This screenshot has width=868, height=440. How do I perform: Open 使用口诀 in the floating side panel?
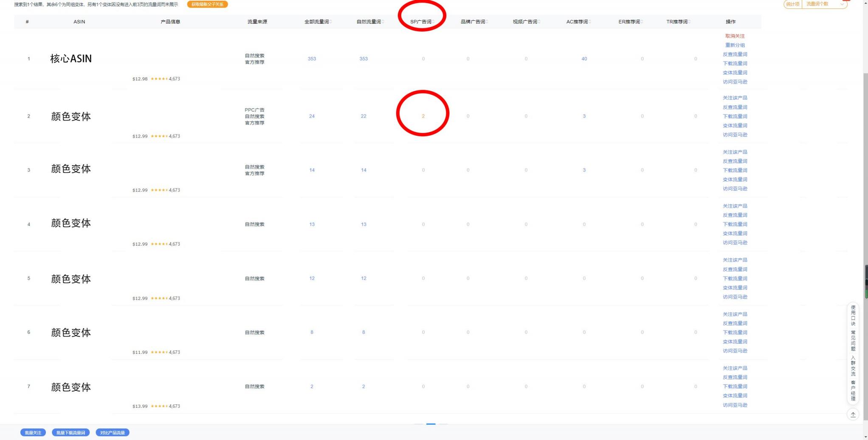click(x=853, y=315)
